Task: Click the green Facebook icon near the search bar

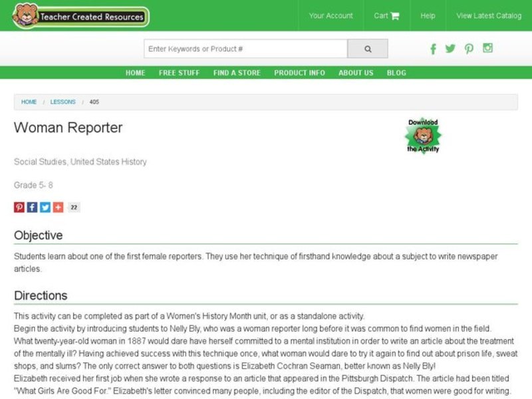Action: click(x=433, y=49)
